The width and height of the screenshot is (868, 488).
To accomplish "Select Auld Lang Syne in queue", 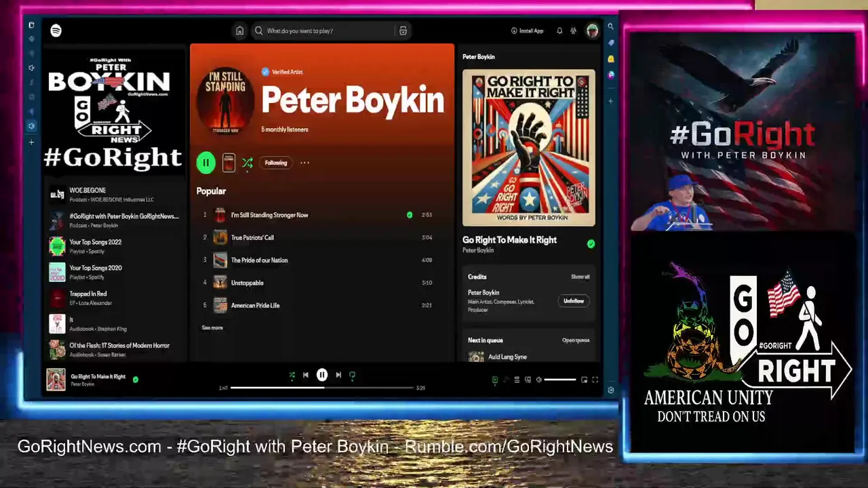I will point(507,357).
